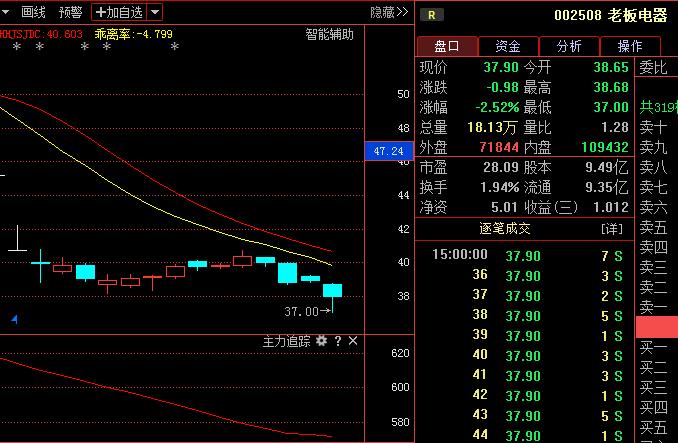Click the 最低 37.00 value
Screen dimensions: 678x443
click(x=611, y=107)
